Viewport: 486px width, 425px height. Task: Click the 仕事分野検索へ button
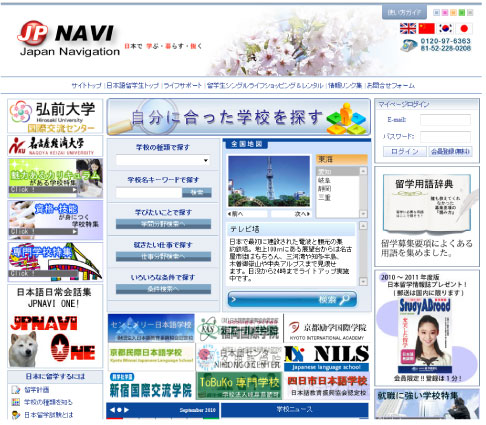tap(163, 256)
